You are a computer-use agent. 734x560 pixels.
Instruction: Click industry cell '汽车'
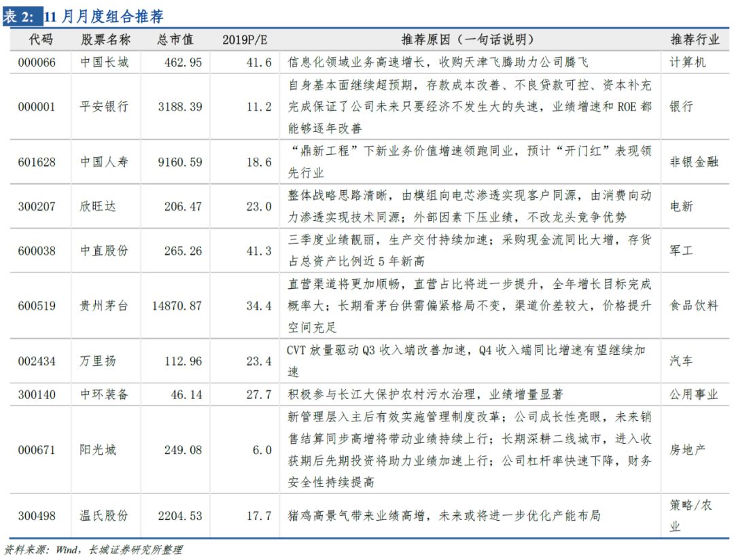tap(682, 361)
